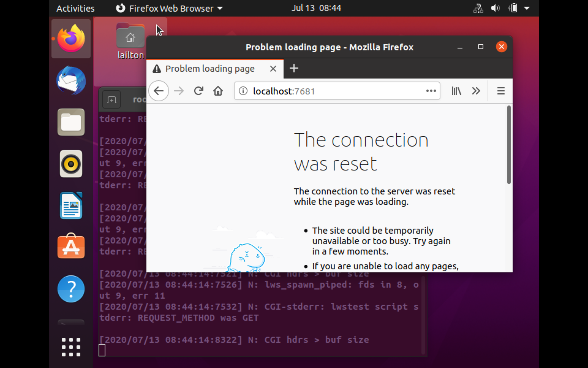Open the Firefox home page icon

coord(218,91)
